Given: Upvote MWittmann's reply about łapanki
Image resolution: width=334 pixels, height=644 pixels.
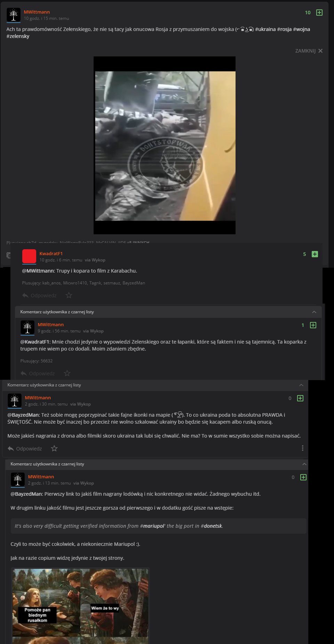Looking at the screenshot, I should pyautogui.click(x=313, y=325).
